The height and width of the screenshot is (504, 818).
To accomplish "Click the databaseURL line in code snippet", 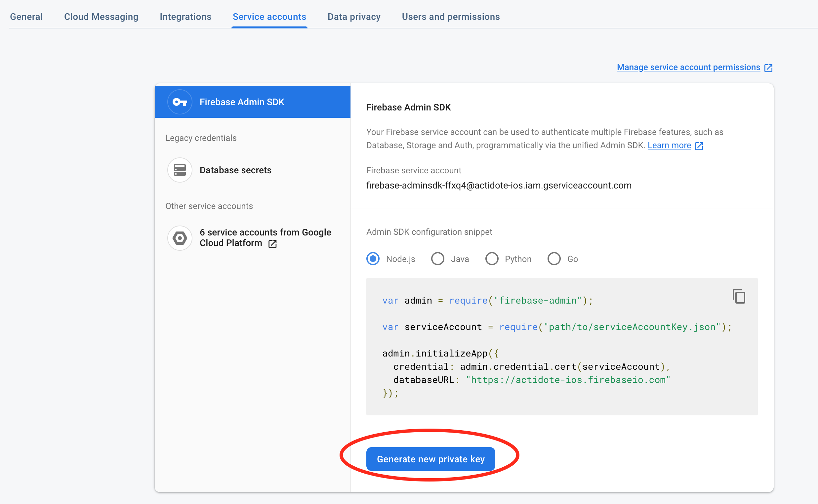I will point(532,380).
